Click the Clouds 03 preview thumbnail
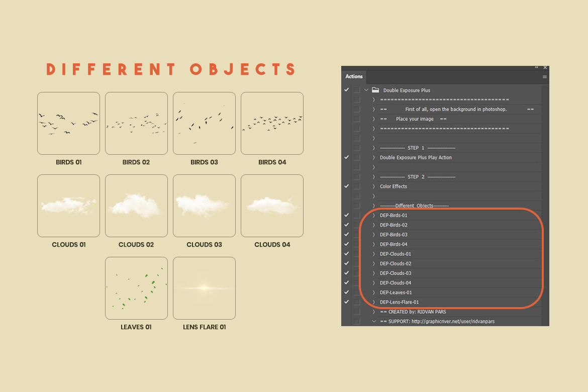The image size is (588, 392). click(x=204, y=206)
